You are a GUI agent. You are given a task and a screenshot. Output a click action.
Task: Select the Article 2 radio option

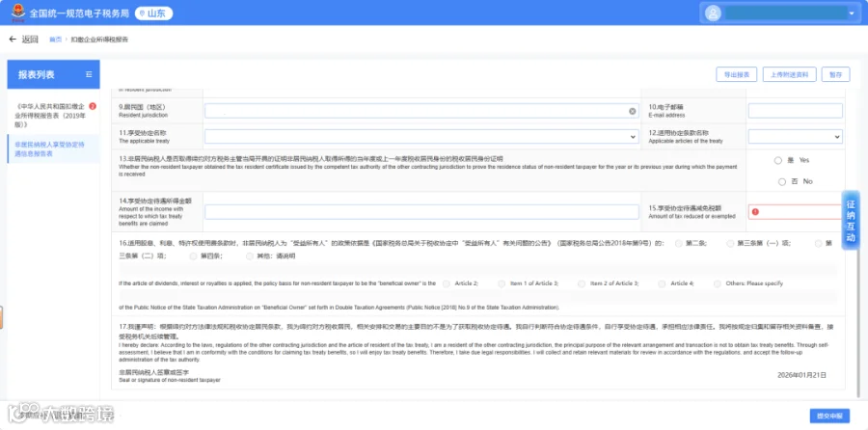click(447, 283)
